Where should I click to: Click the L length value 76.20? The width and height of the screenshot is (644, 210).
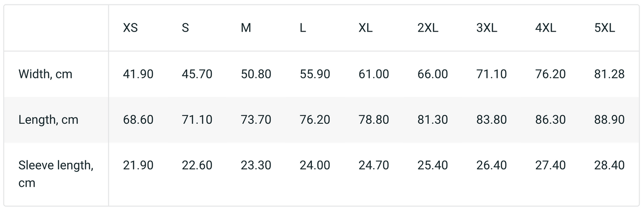click(x=315, y=120)
